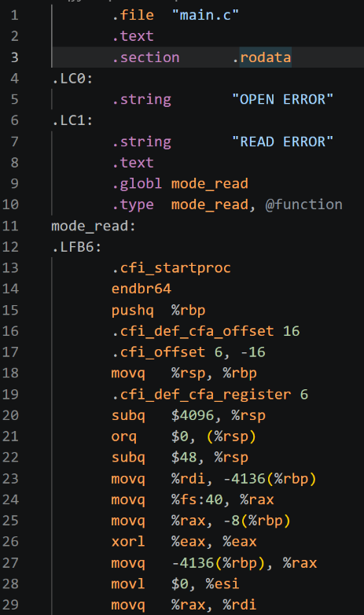Image resolution: width=364 pixels, height=615 pixels.
Task: Click the mode_read: function label
Action: 94,226
